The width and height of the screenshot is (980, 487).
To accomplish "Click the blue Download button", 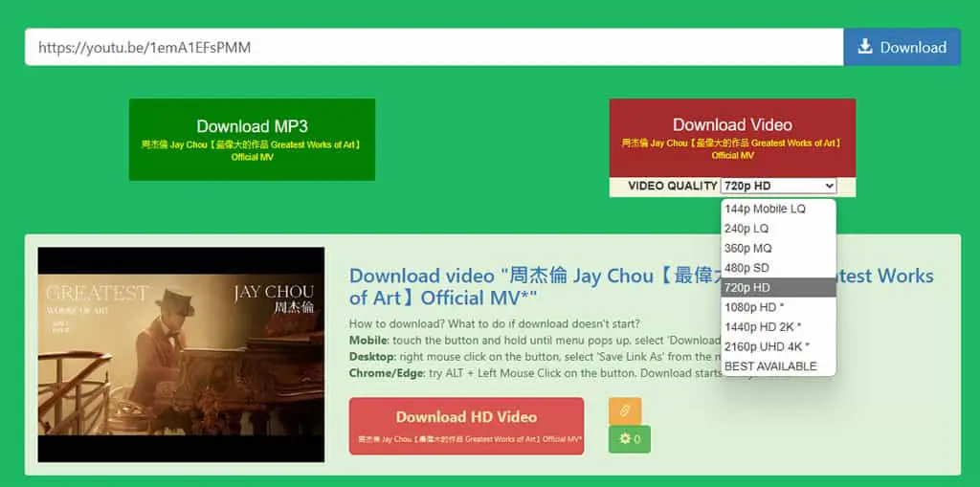I will (902, 47).
